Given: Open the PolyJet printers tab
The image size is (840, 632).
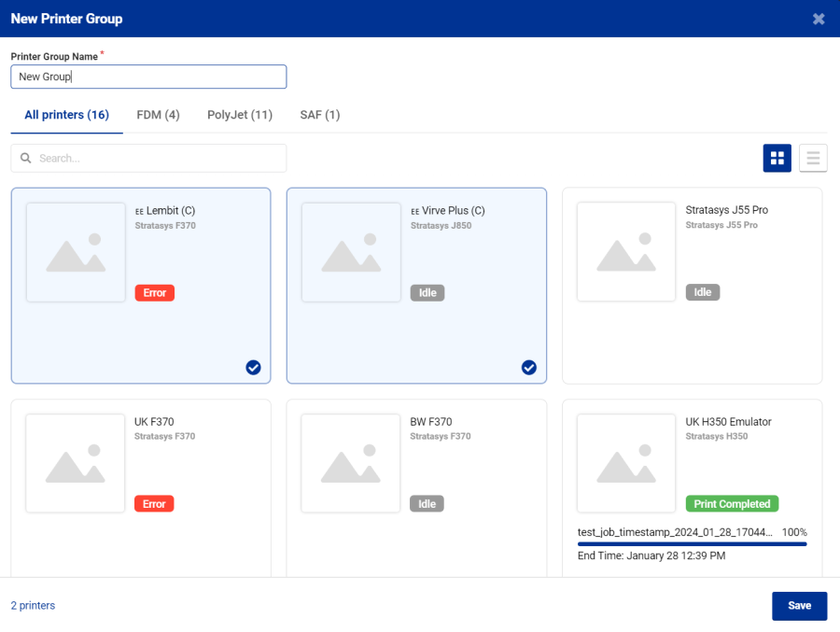Looking at the screenshot, I should 239,115.
